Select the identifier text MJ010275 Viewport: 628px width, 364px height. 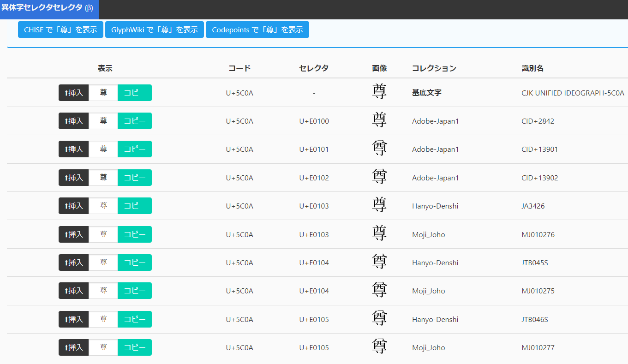pyautogui.click(x=538, y=291)
